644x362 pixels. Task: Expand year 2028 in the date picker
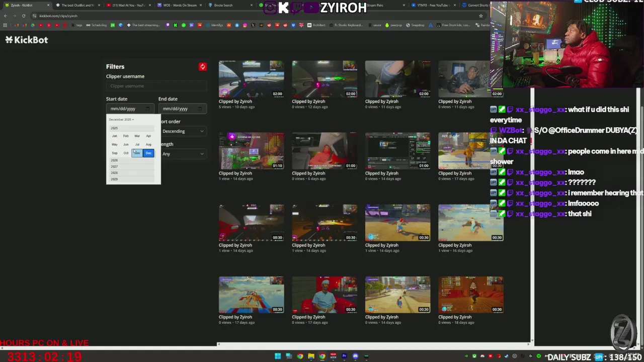(x=132, y=173)
